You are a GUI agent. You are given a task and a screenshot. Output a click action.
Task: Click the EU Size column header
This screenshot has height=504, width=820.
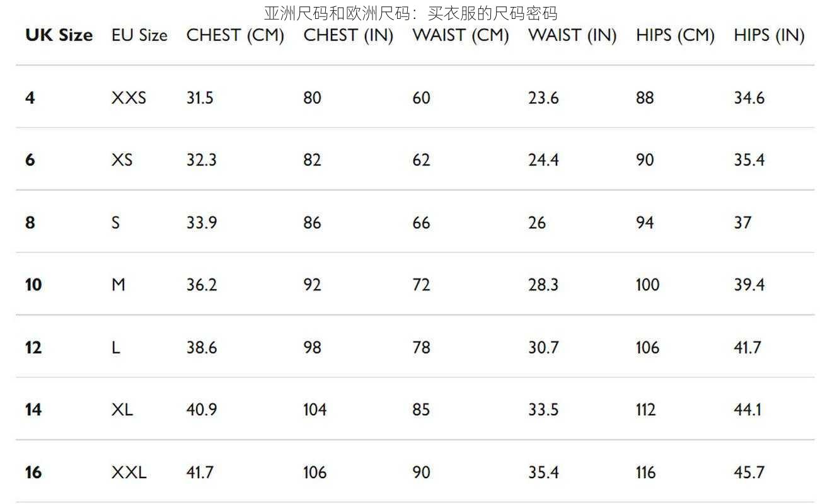click(x=139, y=35)
